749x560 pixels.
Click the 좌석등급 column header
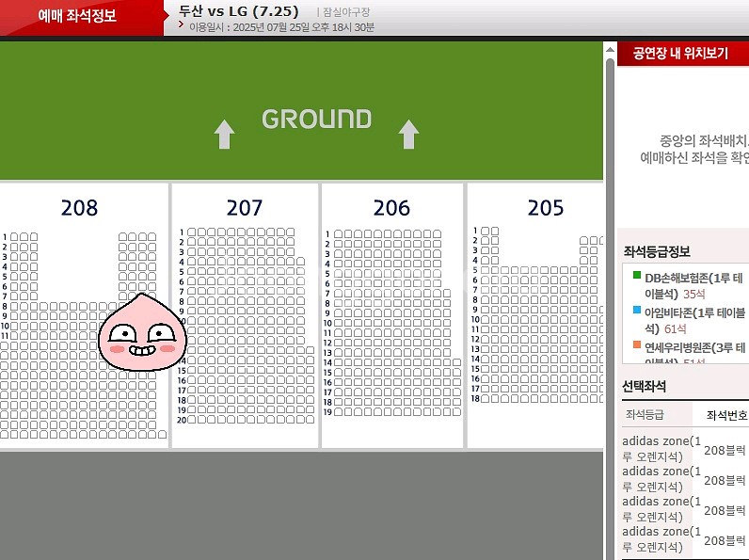645,415
